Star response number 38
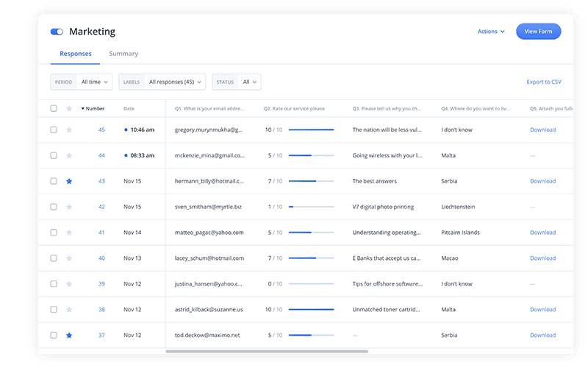This screenshot has width=588, height=368. tap(69, 309)
